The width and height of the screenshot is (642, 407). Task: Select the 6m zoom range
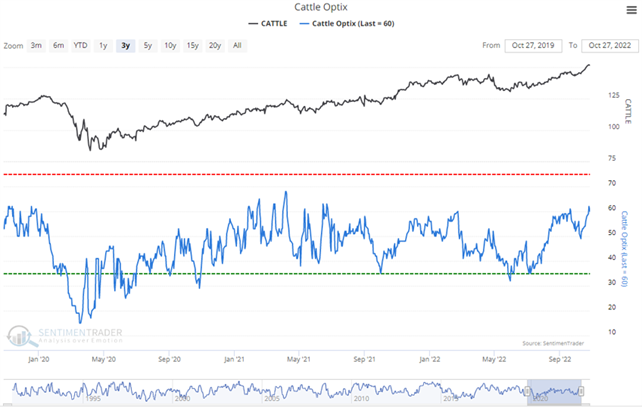tap(60, 45)
